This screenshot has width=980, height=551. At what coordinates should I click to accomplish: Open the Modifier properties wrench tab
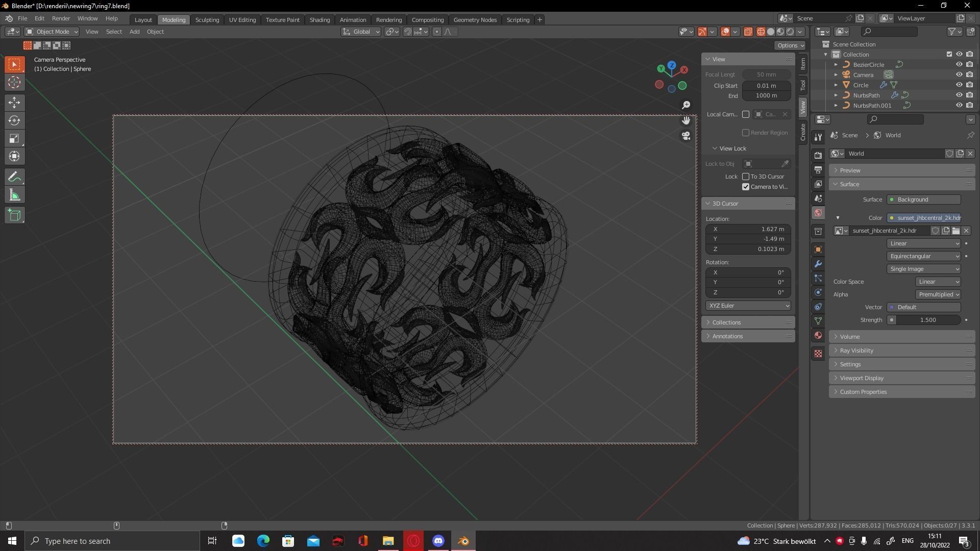click(818, 264)
